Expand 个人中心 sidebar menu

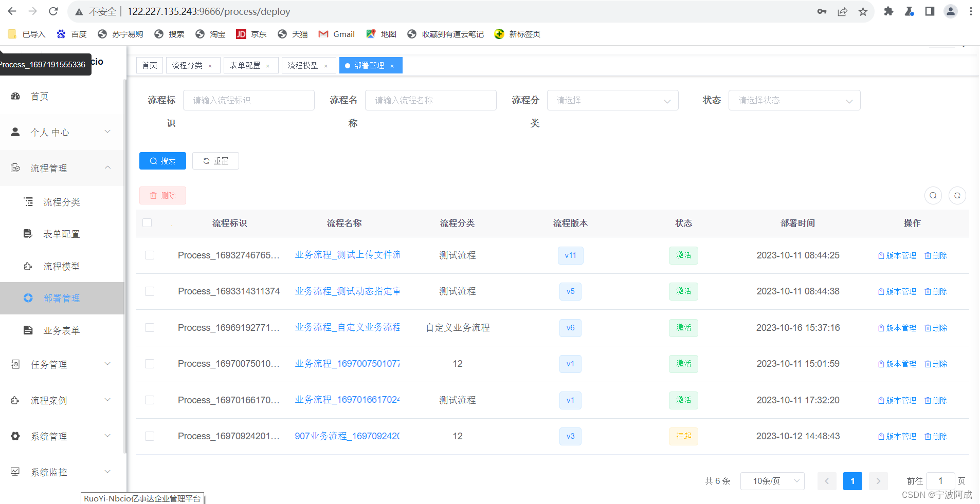pos(62,132)
